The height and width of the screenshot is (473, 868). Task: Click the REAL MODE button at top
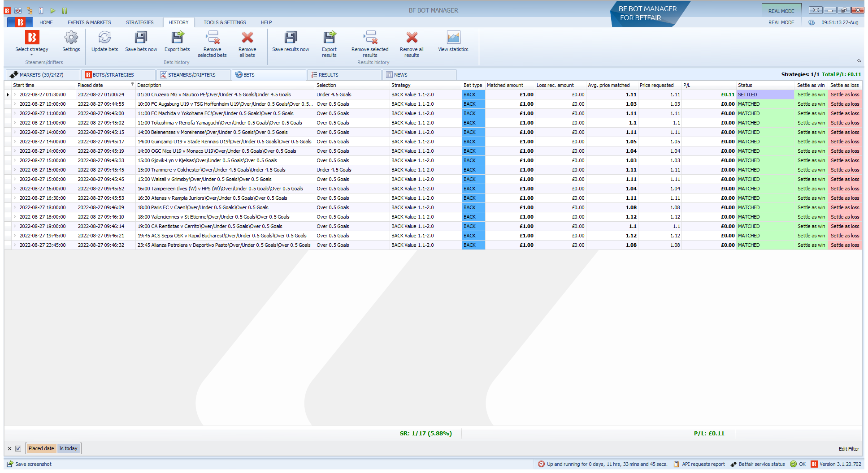click(x=781, y=11)
